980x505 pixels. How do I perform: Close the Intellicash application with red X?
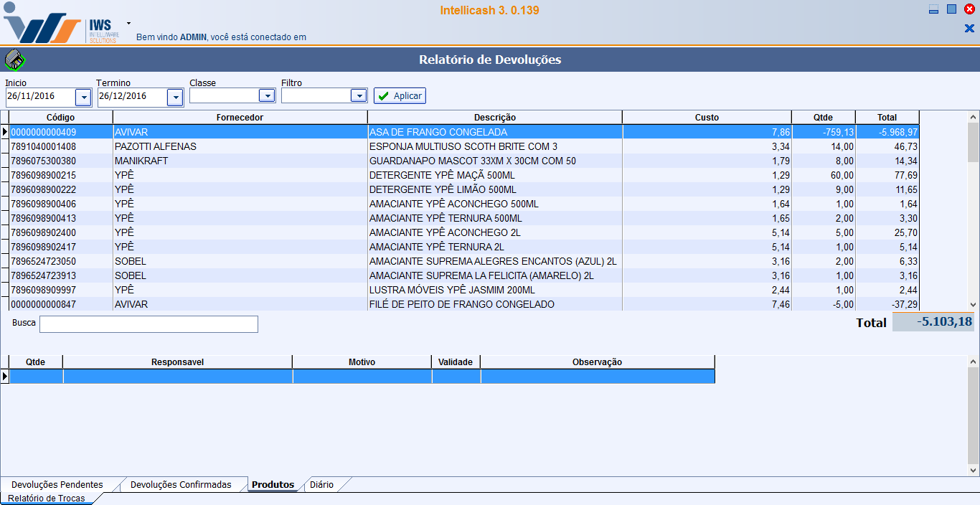[969, 9]
